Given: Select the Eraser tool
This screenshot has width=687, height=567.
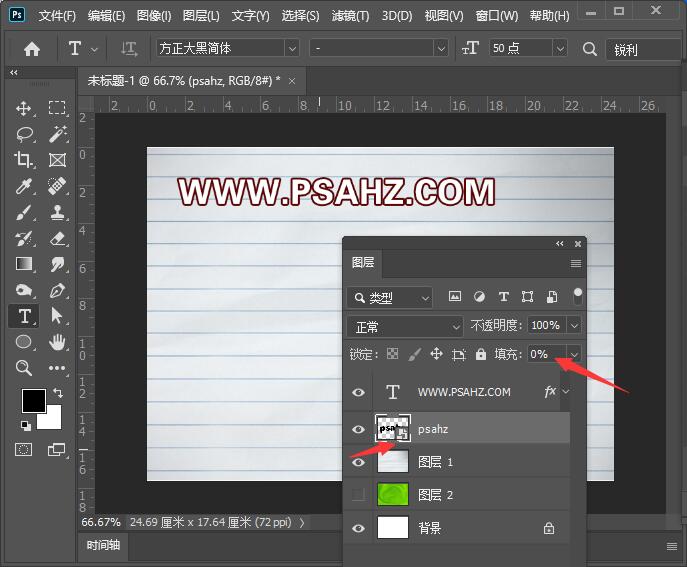Looking at the screenshot, I should click(57, 238).
